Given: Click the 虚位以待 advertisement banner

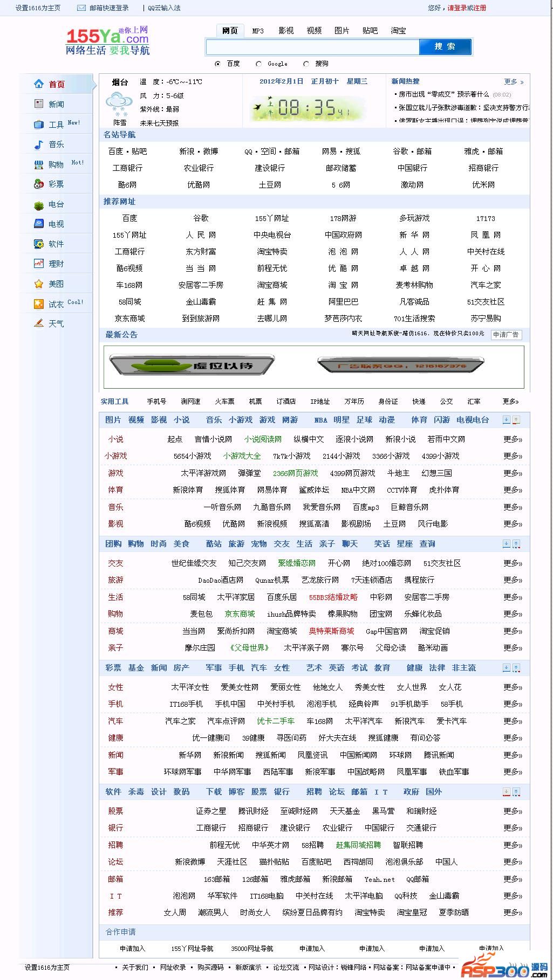Looking at the screenshot, I should [x=192, y=365].
